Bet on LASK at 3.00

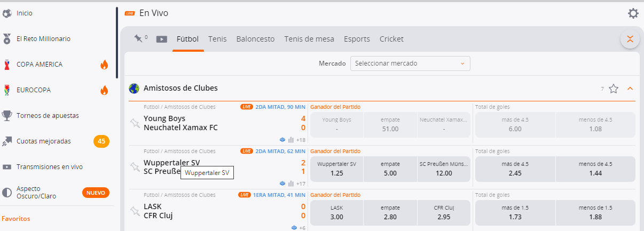pyautogui.click(x=336, y=213)
